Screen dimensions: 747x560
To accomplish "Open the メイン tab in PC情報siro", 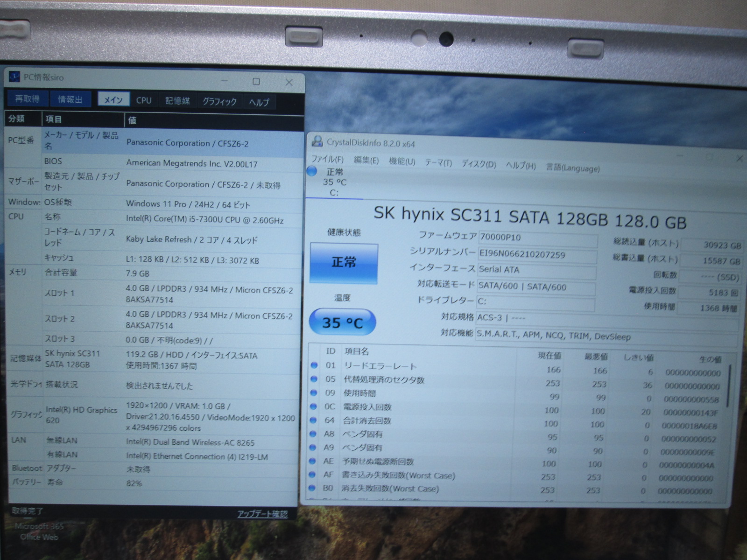I will pyautogui.click(x=113, y=100).
